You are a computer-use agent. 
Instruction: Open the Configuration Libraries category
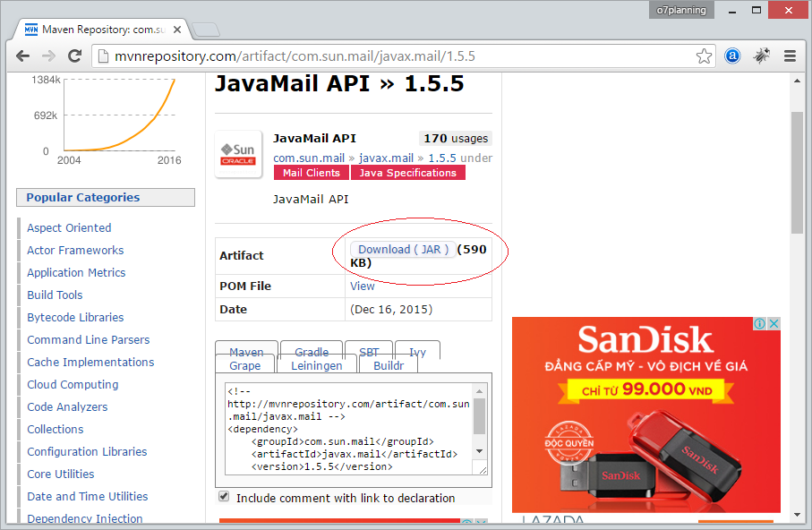click(87, 452)
